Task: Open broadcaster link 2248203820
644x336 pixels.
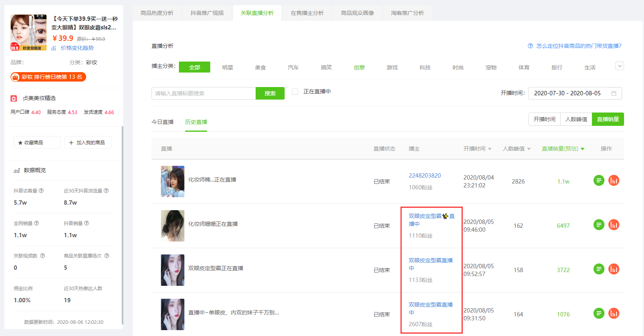Action: (425, 175)
